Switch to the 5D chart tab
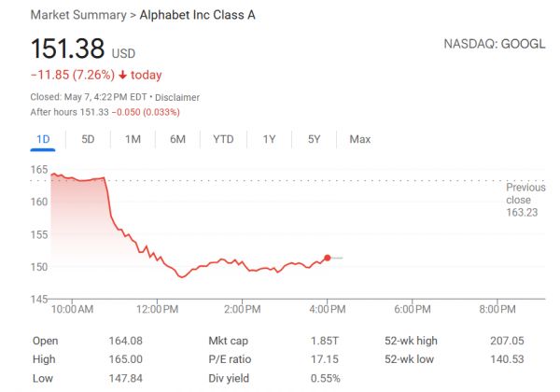560x392 pixels. (88, 139)
